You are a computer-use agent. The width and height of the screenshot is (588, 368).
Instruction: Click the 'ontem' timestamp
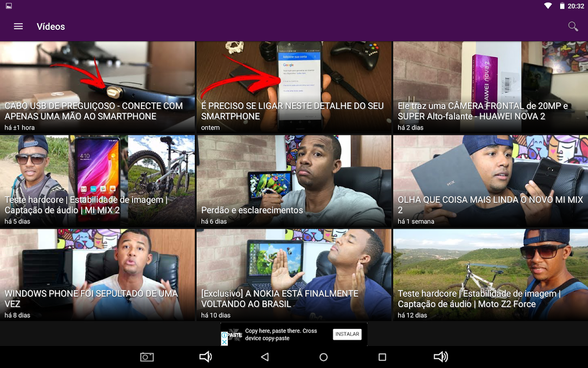point(210,127)
